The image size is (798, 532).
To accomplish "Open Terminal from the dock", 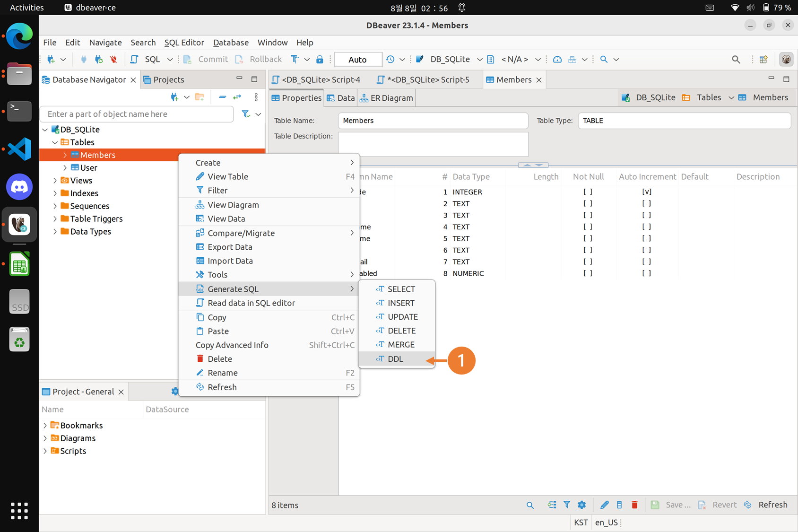I will [x=19, y=111].
